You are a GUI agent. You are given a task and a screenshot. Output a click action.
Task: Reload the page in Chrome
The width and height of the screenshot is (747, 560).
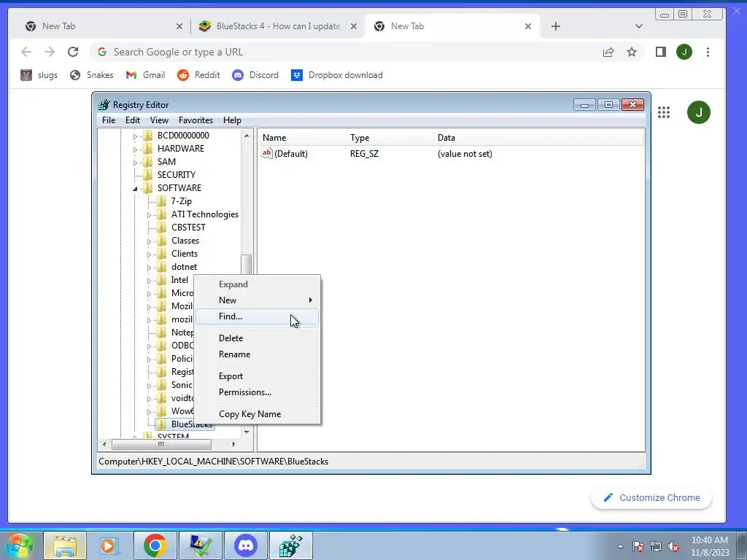pyautogui.click(x=73, y=52)
